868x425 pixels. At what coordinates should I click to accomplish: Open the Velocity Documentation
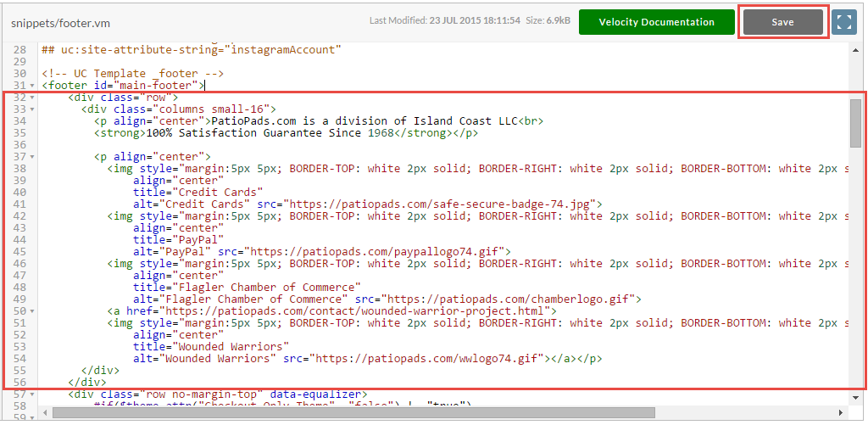point(657,22)
